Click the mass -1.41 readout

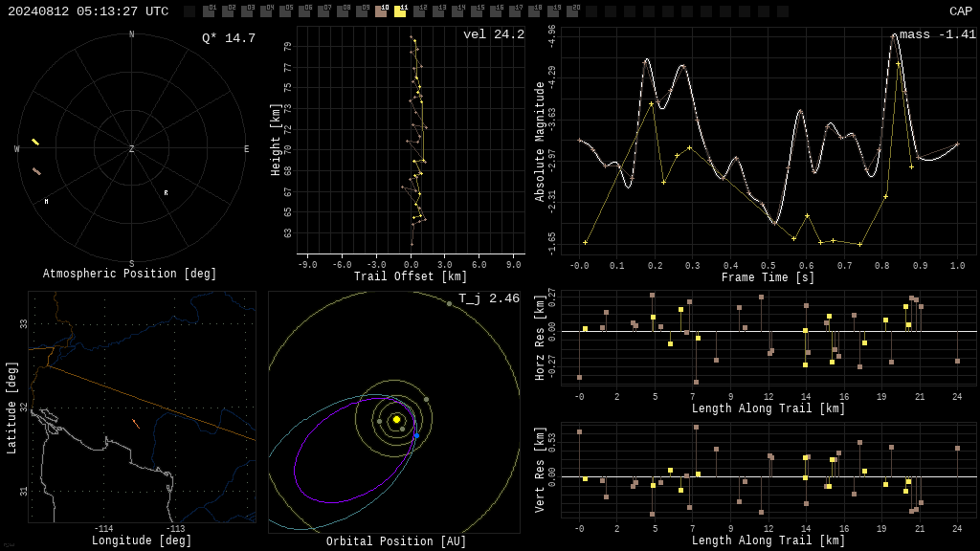(938, 34)
